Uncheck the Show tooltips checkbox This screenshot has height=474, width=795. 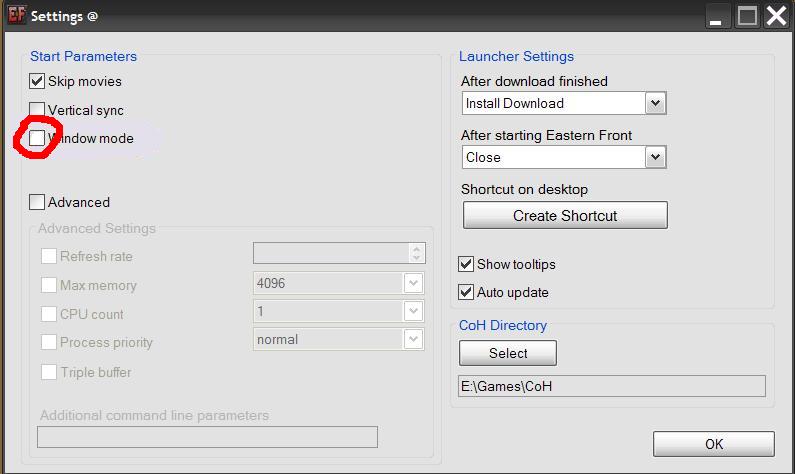[466, 264]
